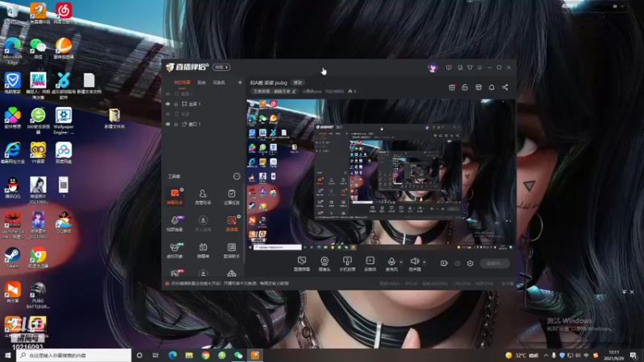Open the streamer avatar in title bar
The height and width of the screenshot is (362, 644).
tap(433, 68)
